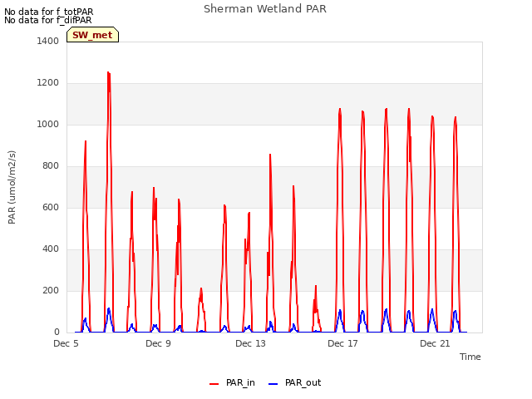Viewport: 532px width, 399px height.
Task: Click the Dec 5 axis tick label
Action: [x=66, y=343]
